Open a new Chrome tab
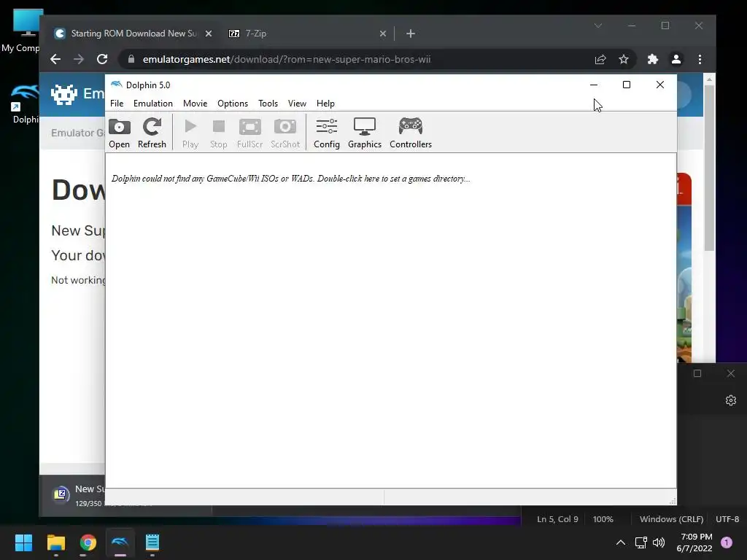The width and height of the screenshot is (747, 560). [x=411, y=34]
